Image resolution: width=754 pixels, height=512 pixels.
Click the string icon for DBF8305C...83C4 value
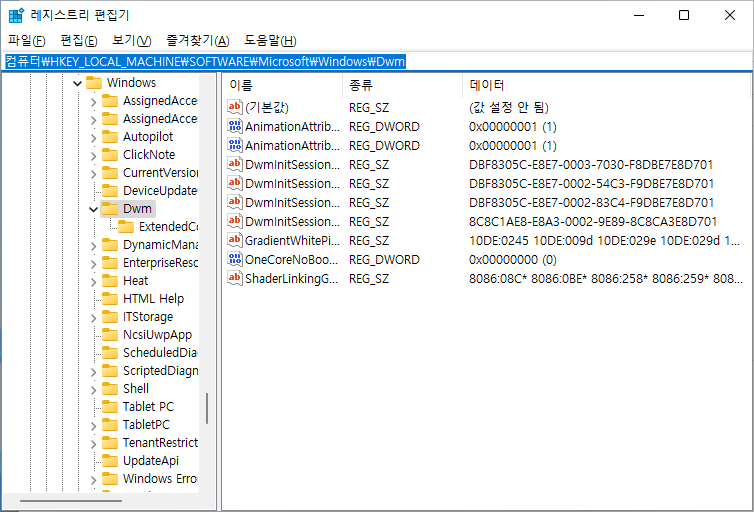click(x=235, y=202)
